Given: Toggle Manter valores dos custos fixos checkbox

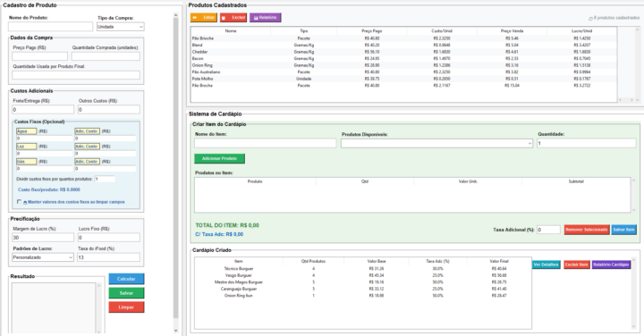Looking at the screenshot, I should (x=20, y=202).
